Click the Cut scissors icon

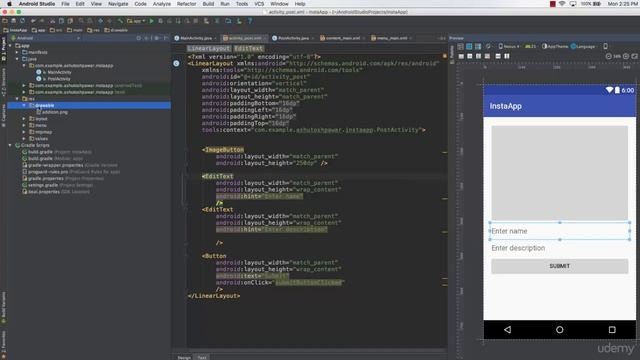[52, 21]
